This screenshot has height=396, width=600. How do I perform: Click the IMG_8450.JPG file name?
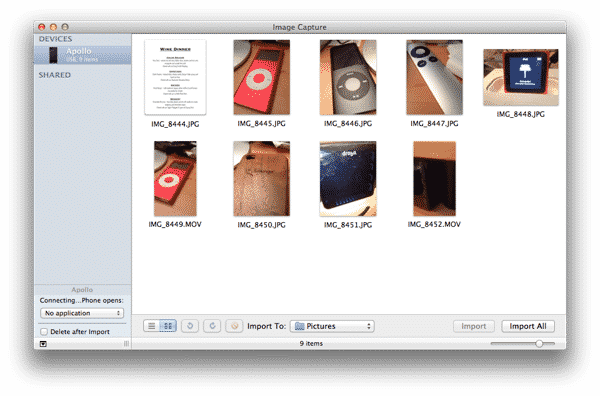click(262, 225)
